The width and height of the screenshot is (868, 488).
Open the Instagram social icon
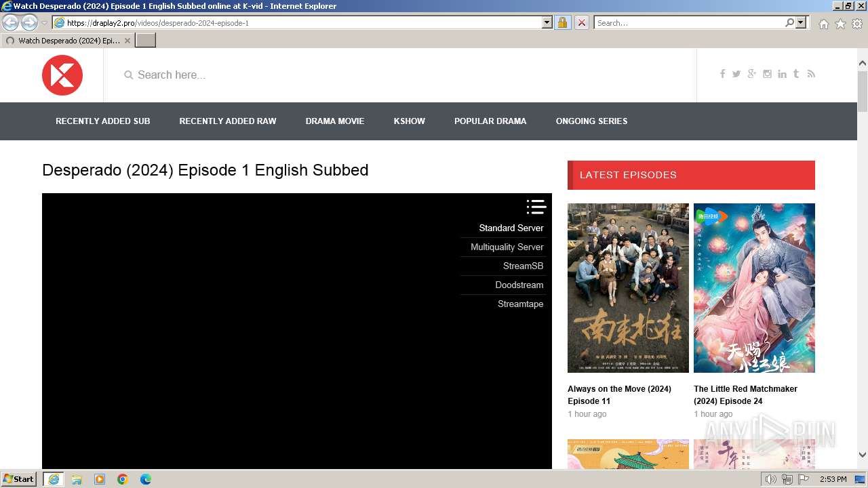767,74
